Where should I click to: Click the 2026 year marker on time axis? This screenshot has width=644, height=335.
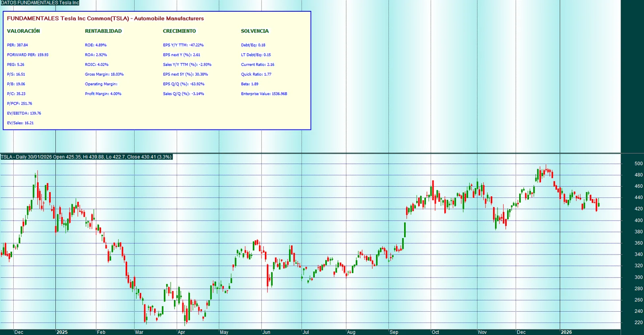tap(566, 332)
